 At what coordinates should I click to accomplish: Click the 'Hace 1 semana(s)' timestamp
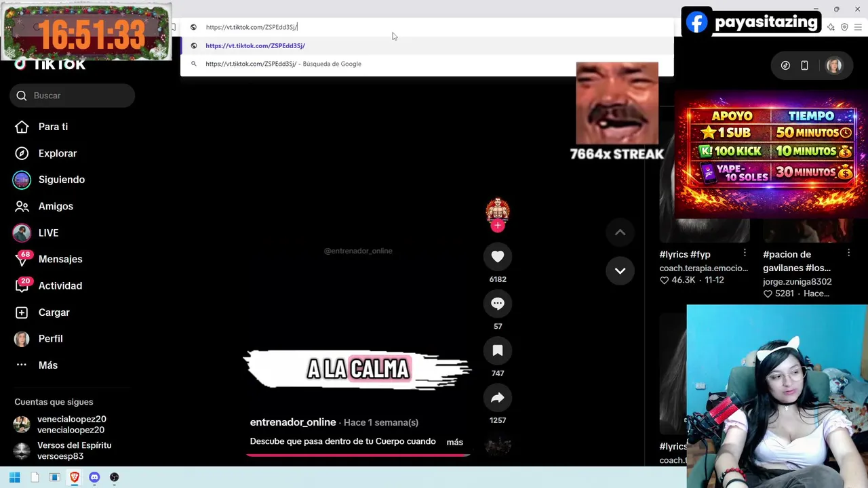pyautogui.click(x=381, y=422)
